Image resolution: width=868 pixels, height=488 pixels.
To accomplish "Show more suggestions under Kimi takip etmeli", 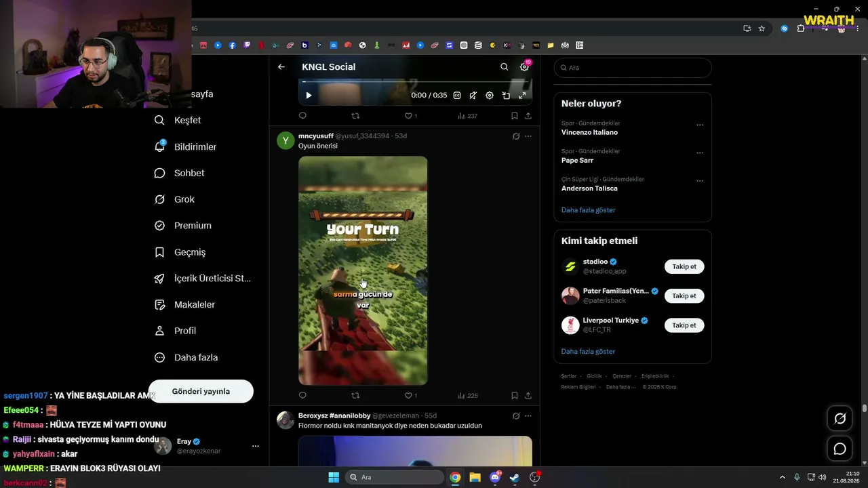I will point(588,352).
